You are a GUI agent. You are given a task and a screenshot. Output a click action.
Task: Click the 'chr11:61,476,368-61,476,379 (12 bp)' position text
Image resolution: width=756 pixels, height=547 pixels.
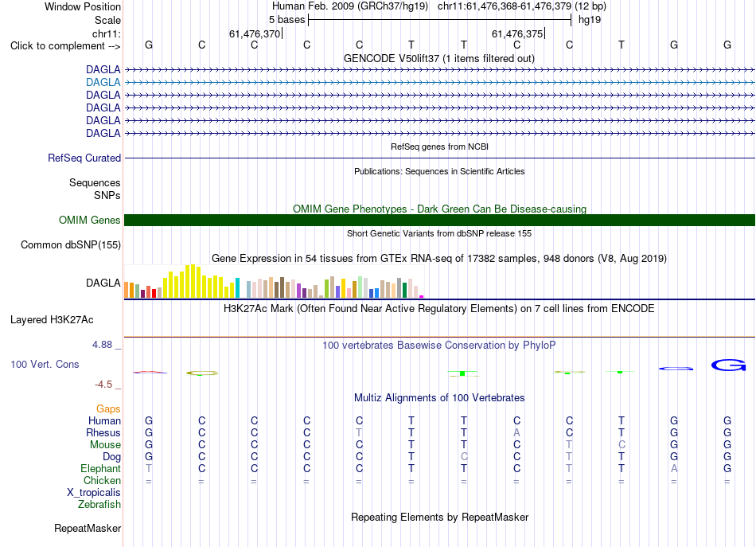click(522, 6)
